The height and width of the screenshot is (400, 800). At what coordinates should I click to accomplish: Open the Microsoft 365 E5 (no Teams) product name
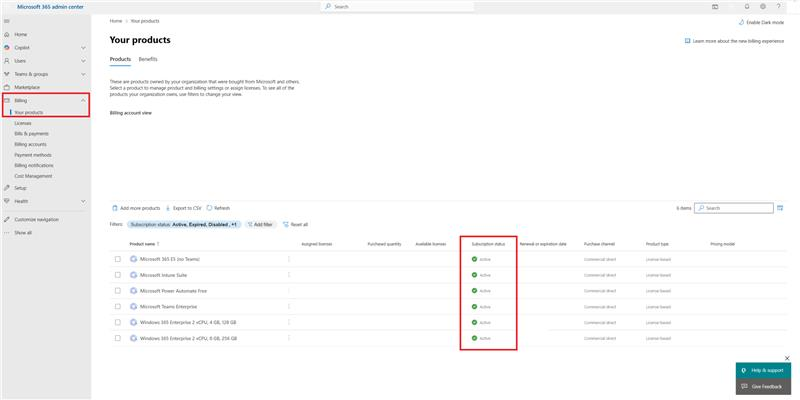tap(170, 259)
